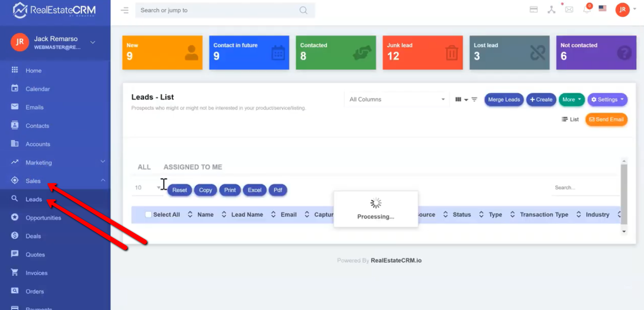Select the ALL tab
The image size is (644, 310).
coord(144,167)
